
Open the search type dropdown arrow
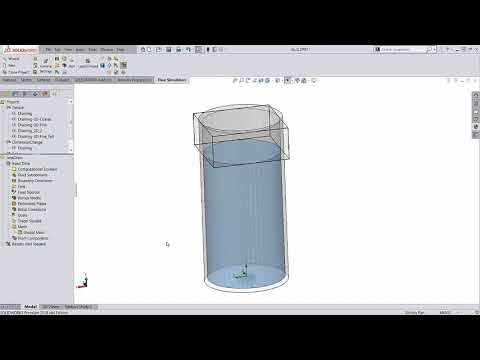tap(434, 50)
